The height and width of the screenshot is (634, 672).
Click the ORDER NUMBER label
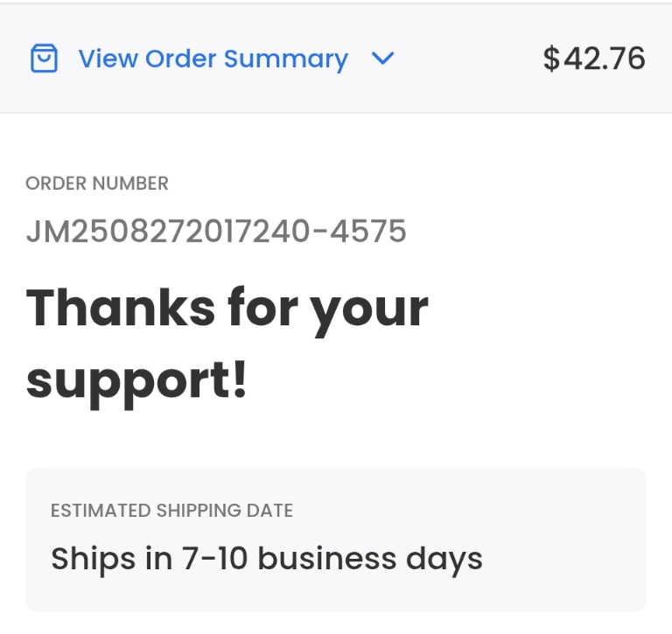97,184
